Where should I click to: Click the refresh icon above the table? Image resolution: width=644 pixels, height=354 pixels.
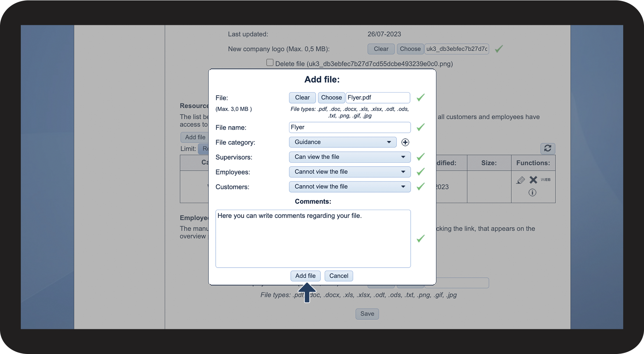tap(547, 148)
